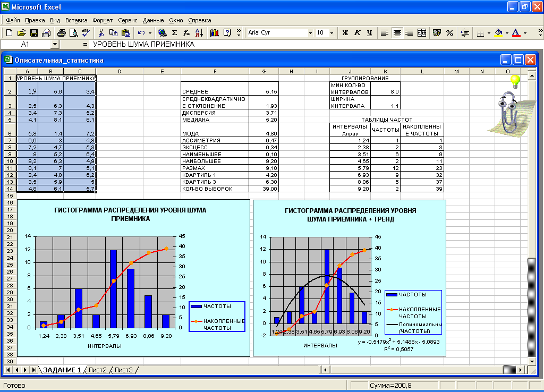Create a new workbook with the New icon
The height and width of the screenshot is (392, 544).
[10, 32]
